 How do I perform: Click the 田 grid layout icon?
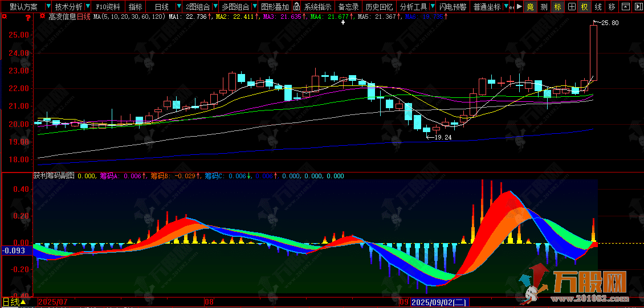pos(572,7)
